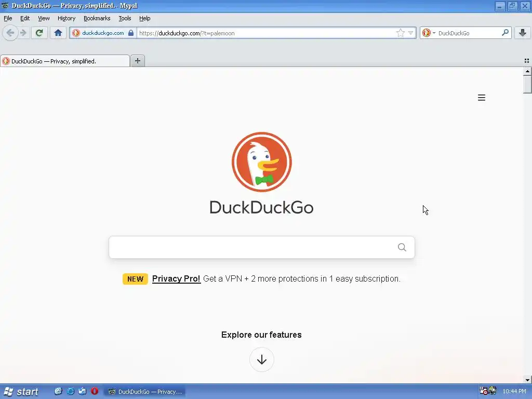
Task: Click the down arrow circle button
Action: coord(262,360)
